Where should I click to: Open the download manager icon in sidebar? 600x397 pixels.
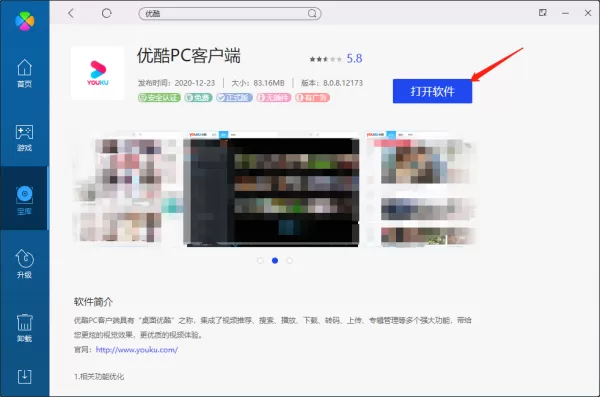[24, 376]
